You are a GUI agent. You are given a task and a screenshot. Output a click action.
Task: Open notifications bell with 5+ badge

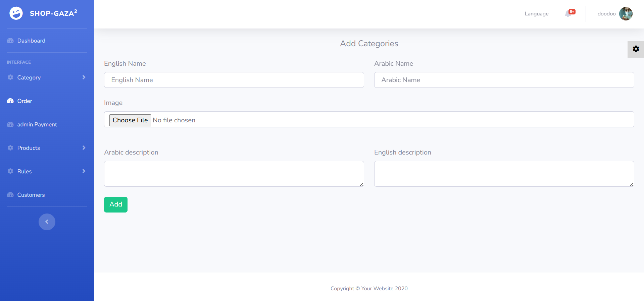coord(569,13)
